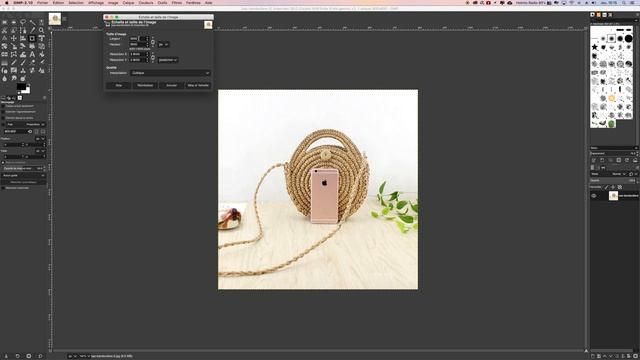
Task: Select the Ellipse Select tool
Action: tap(13, 22)
